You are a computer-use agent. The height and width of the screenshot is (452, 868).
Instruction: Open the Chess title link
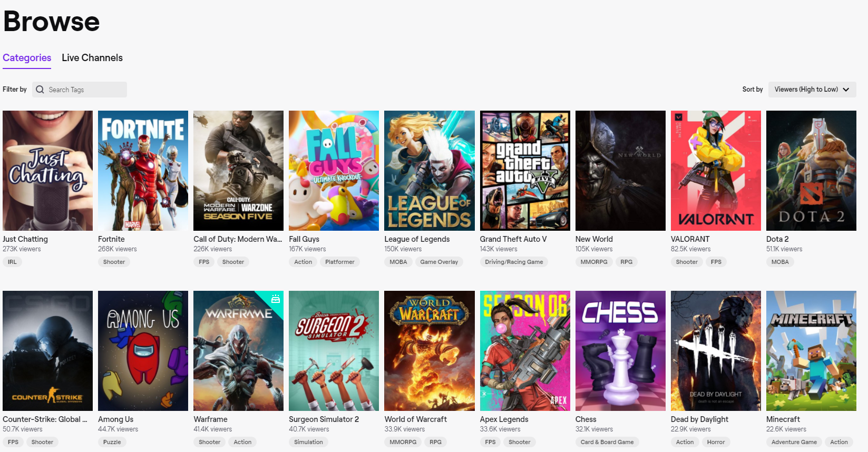586,419
